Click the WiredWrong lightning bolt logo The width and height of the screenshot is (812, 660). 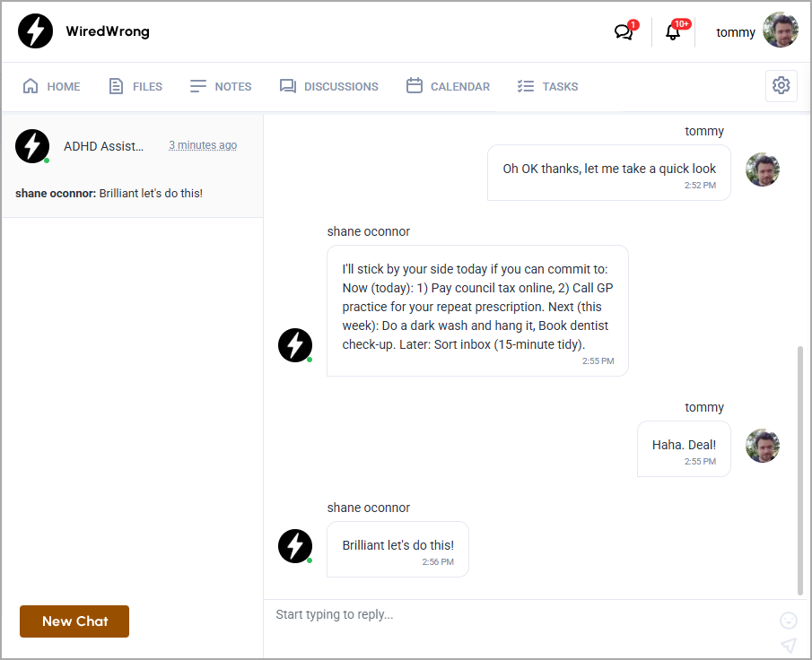point(36,31)
